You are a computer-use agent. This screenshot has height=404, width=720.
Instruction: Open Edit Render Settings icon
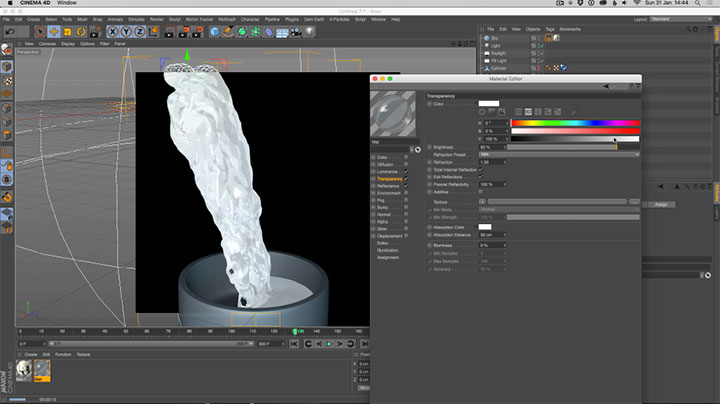click(x=197, y=32)
